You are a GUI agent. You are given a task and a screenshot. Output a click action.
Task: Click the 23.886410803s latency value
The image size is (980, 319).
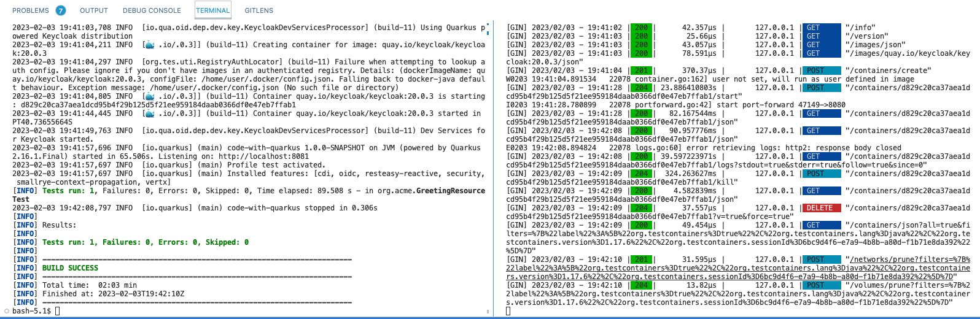click(x=688, y=88)
